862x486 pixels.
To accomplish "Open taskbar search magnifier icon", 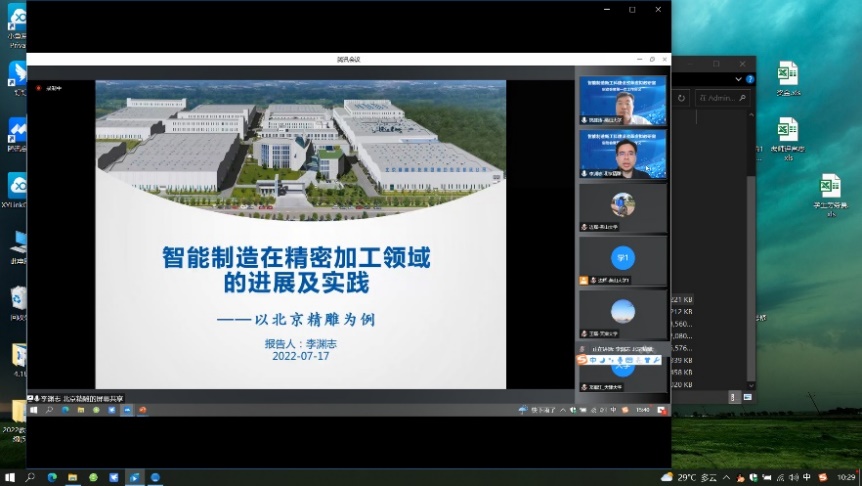I will (30, 477).
